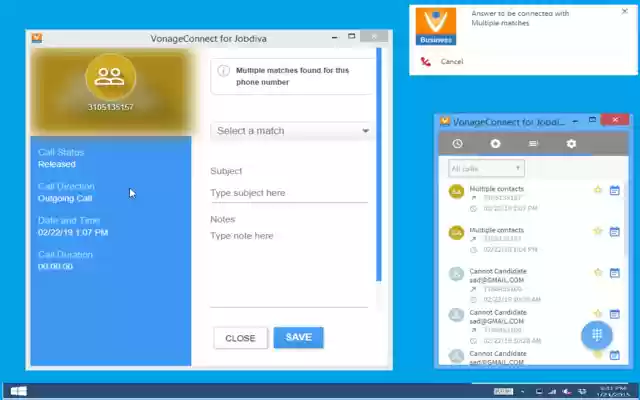Open note icon for first Cannot Candidate call
Image resolution: width=640 pixels, height=400 pixels.
[x=615, y=273]
